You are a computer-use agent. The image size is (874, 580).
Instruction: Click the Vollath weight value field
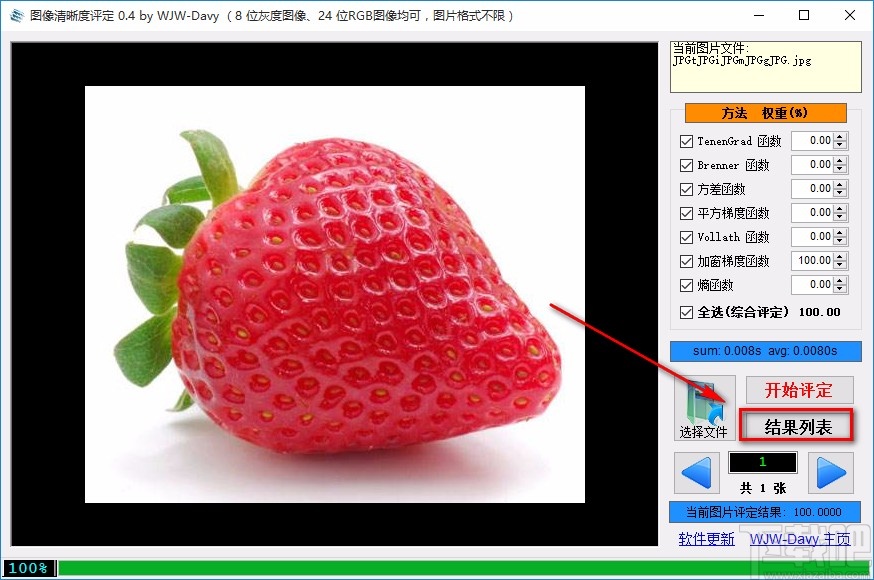[x=813, y=236]
